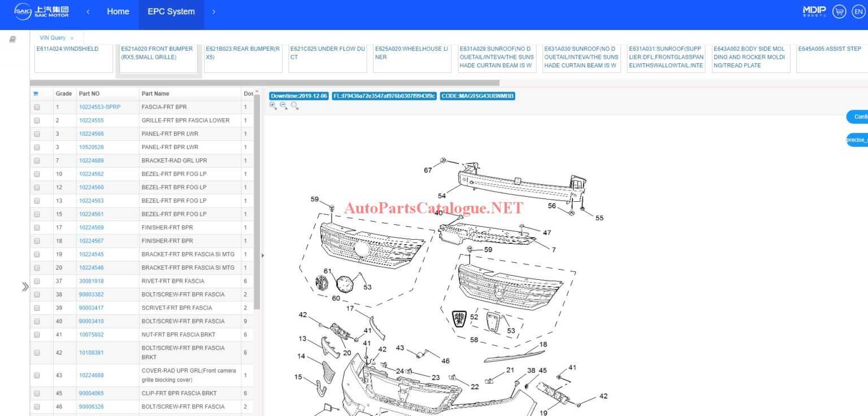Open part number 90003410 link
This screenshot has height=416, width=868.
click(x=91, y=321)
